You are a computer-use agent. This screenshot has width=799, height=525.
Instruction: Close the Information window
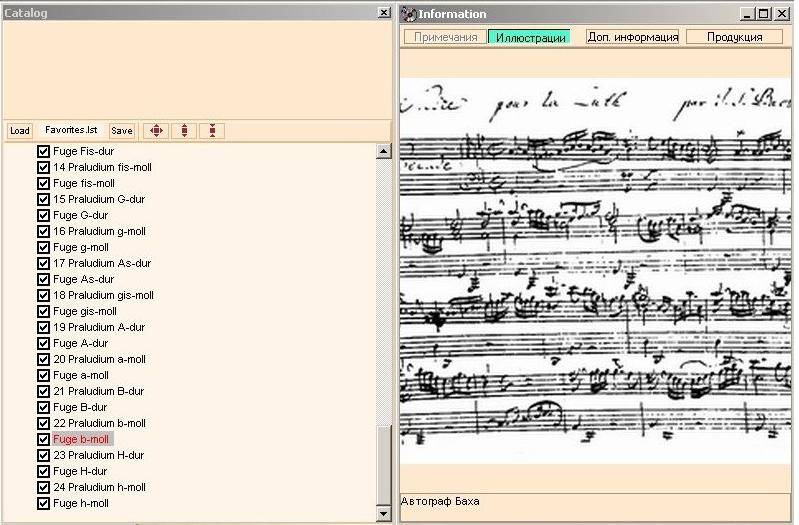point(782,14)
